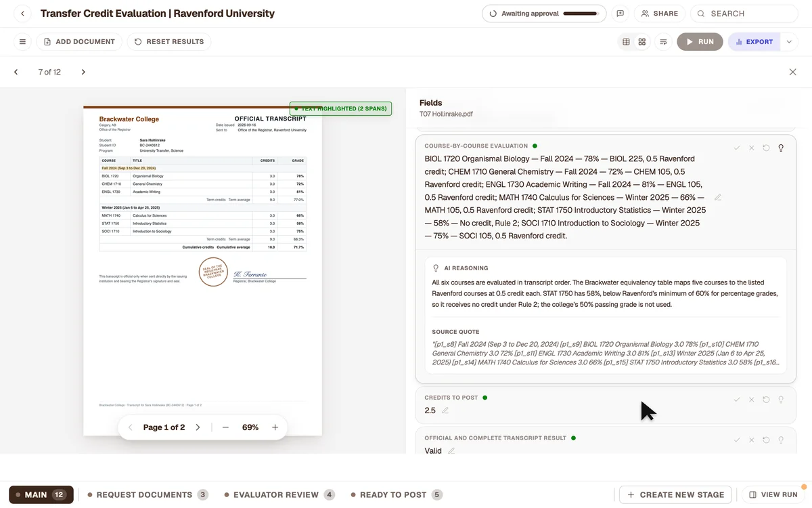Image resolution: width=812 pixels, height=508 pixels.
Task: Toggle AI reasoning lightbulb for Course-by-Course Evaluation
Action: click(781, 148)
